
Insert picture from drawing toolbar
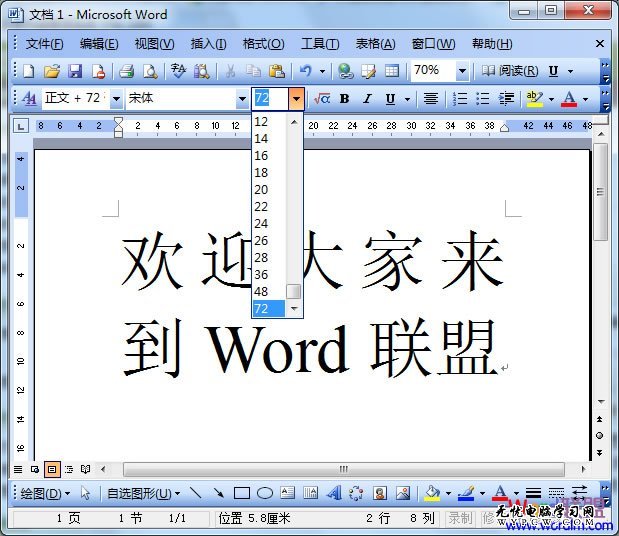coord(403,493)
